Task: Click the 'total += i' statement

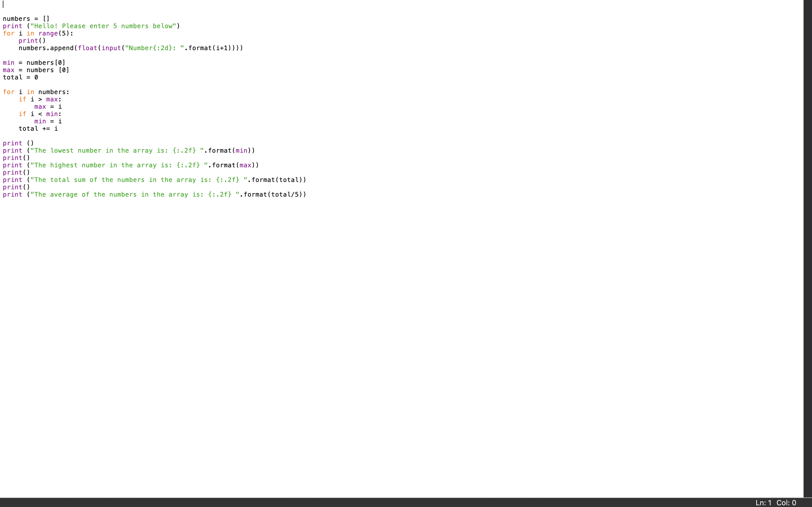Action: coord(38,129)
